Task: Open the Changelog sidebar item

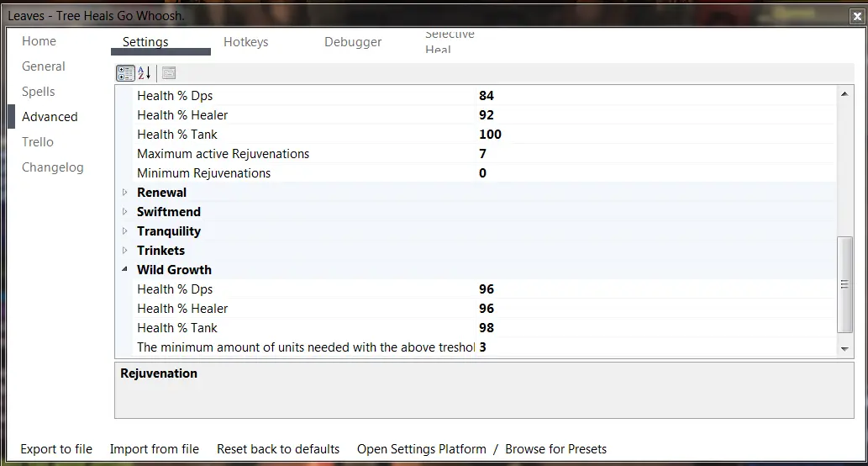Action: (x=53, y=167)
